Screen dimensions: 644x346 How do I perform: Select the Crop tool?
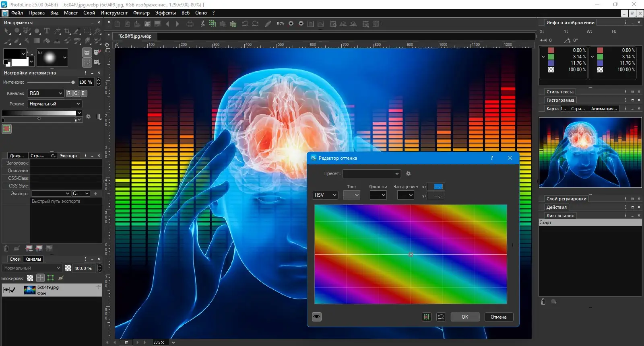[67, 31]
